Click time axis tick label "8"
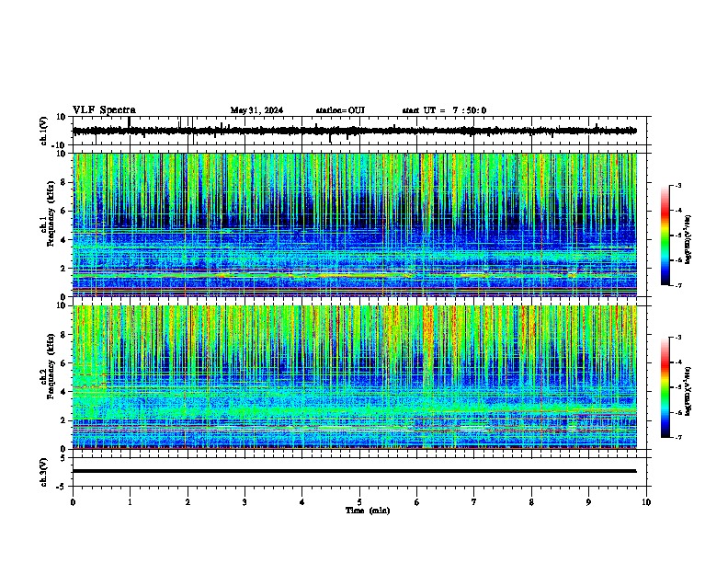Screen dimensions: 728x563 tap(531, 502)
